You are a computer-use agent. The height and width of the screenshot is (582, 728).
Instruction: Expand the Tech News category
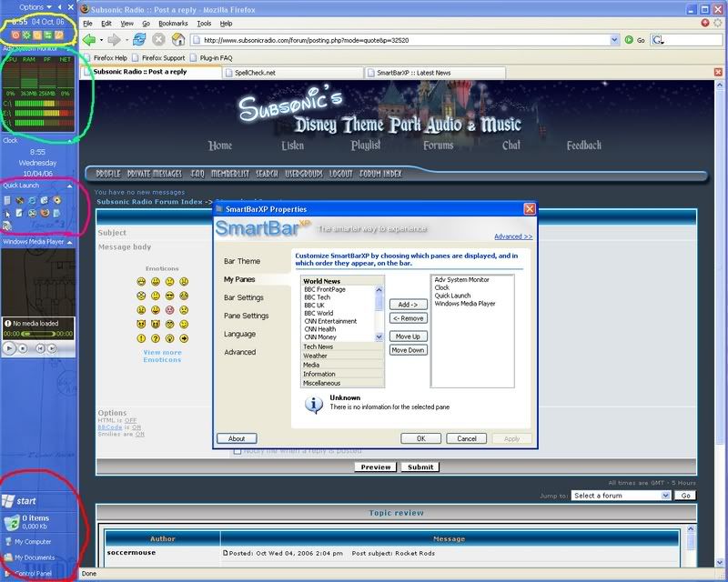343,346
